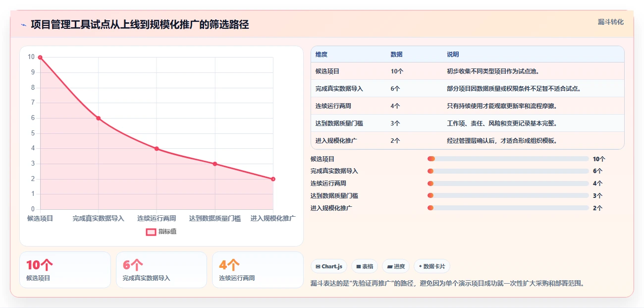The height and width of the screenshot is (308, 644).
Task: Click the description about 数据质量或权限条件不足
Action: (514, 89)
